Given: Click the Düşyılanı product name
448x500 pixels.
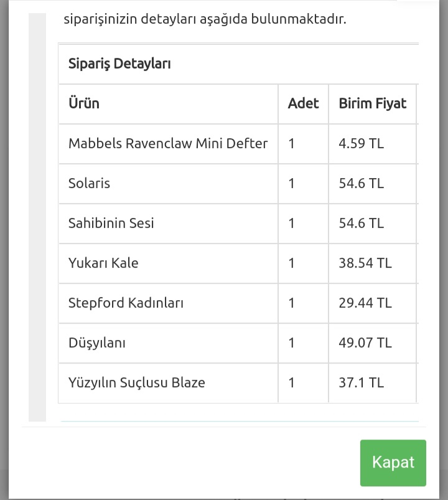Looking at the screenshot, I should [x=97, y=342].
